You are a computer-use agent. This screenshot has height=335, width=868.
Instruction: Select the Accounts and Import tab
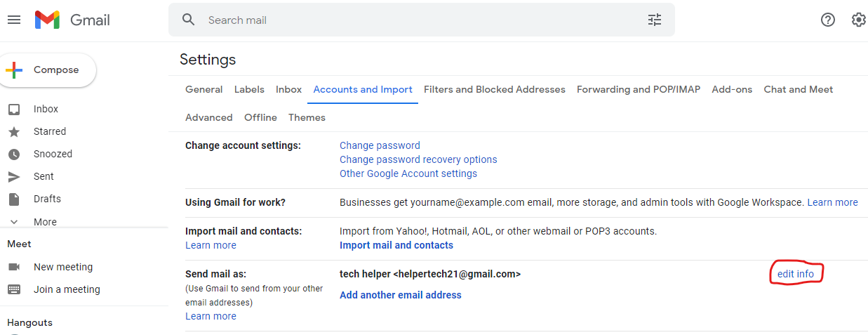click(363, 89)
